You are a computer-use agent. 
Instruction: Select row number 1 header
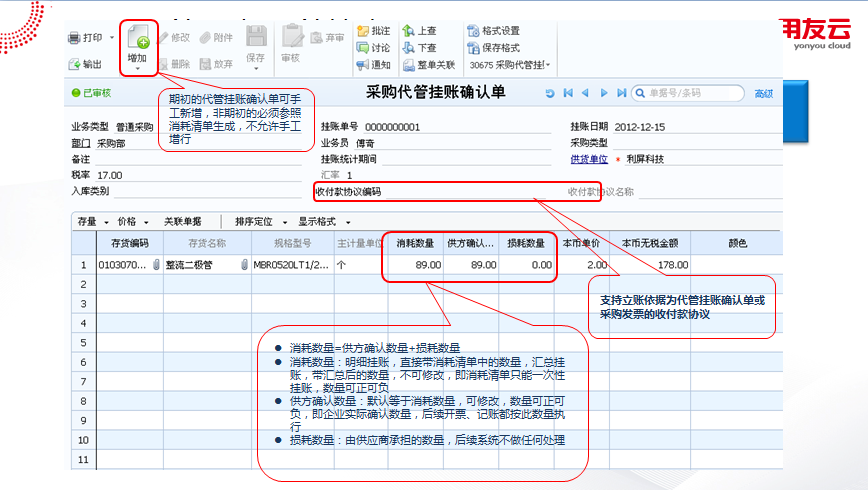coord(84,265)
